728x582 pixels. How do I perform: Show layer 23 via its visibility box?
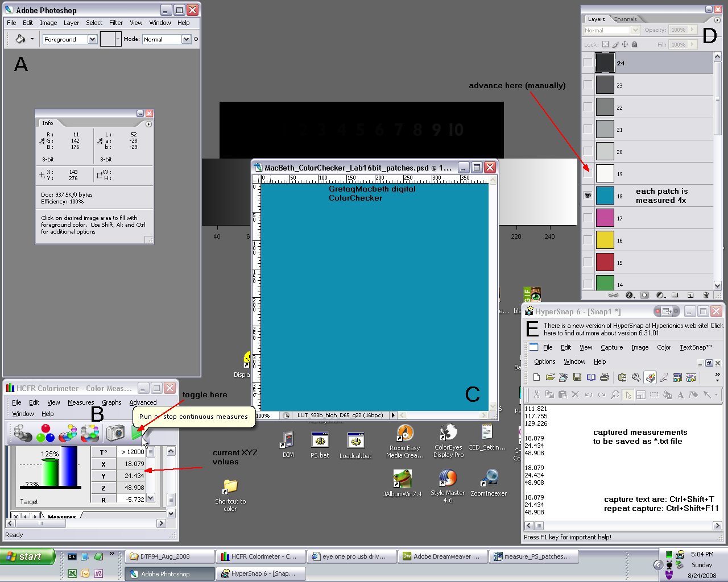tap(588, 85)
